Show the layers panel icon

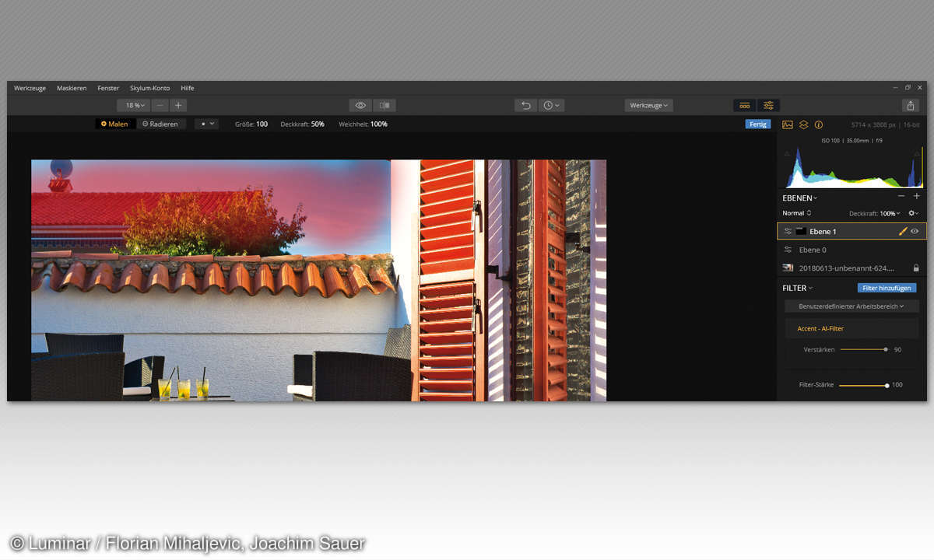point(803,124)
